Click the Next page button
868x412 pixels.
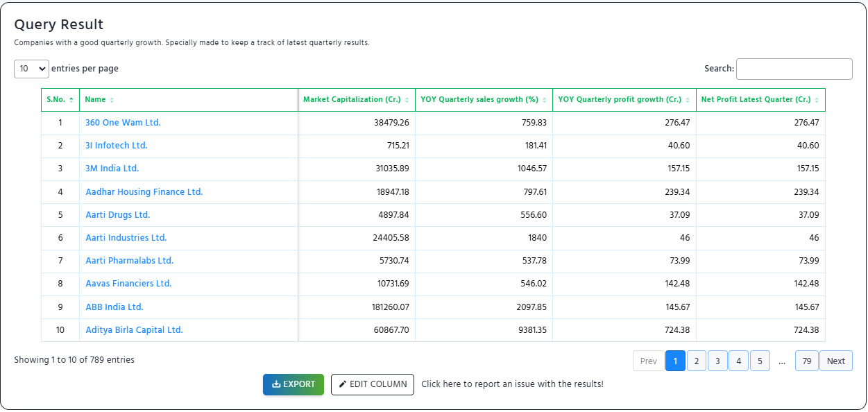click(836, 361)
